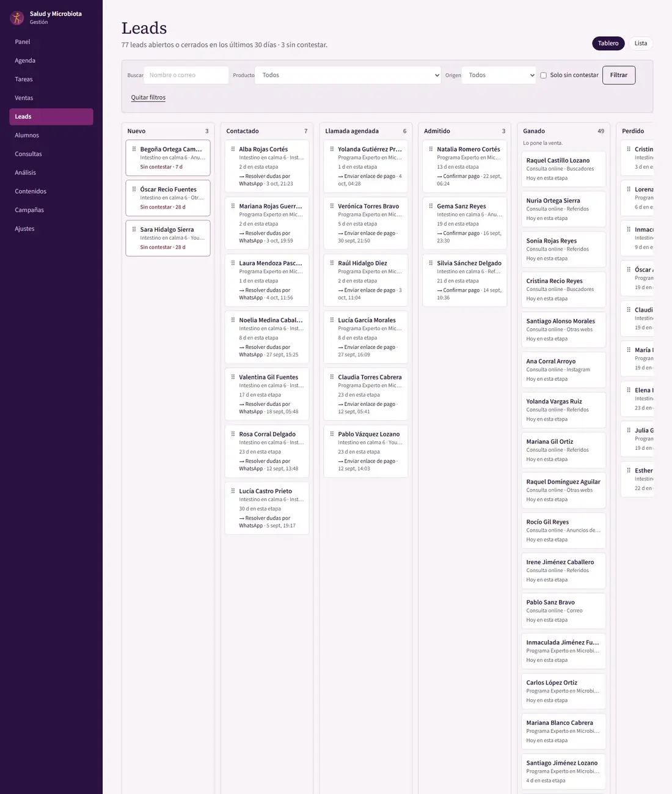
Task: Click drag handle of Alba Rojas Cortés card
Action: [233, 149]
